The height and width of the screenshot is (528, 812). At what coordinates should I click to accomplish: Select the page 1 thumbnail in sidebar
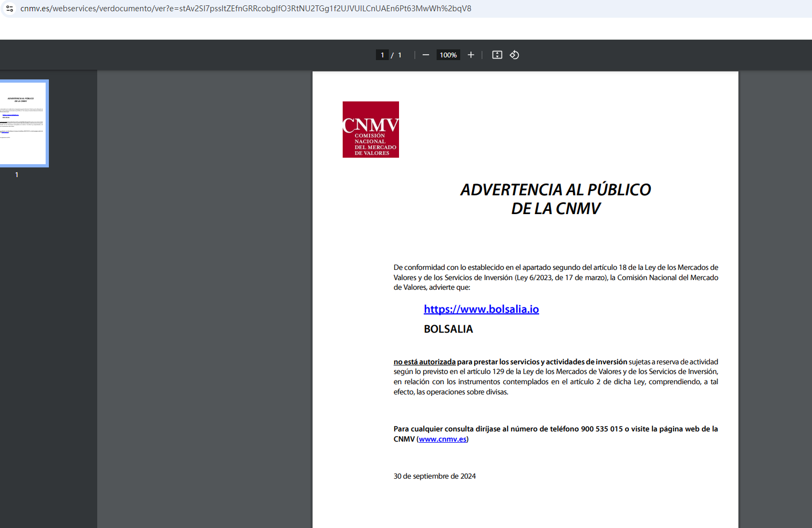coord(24,123)
